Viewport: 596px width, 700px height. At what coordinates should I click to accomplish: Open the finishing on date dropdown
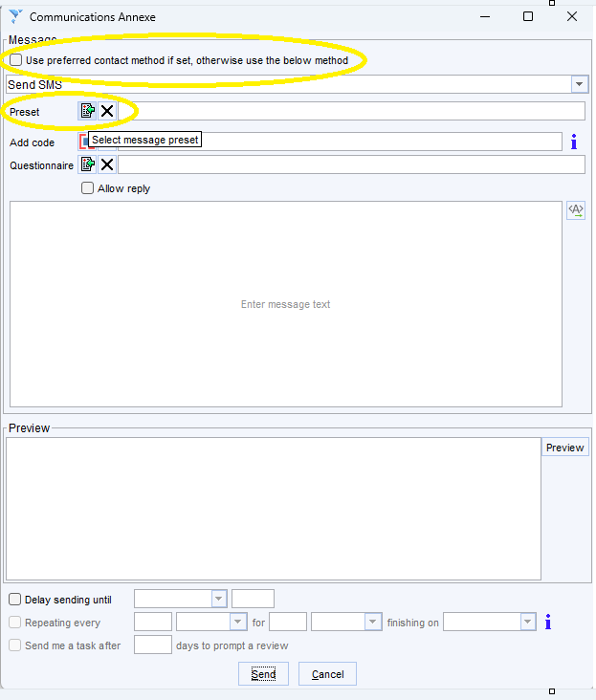click(x=528, y=622)
